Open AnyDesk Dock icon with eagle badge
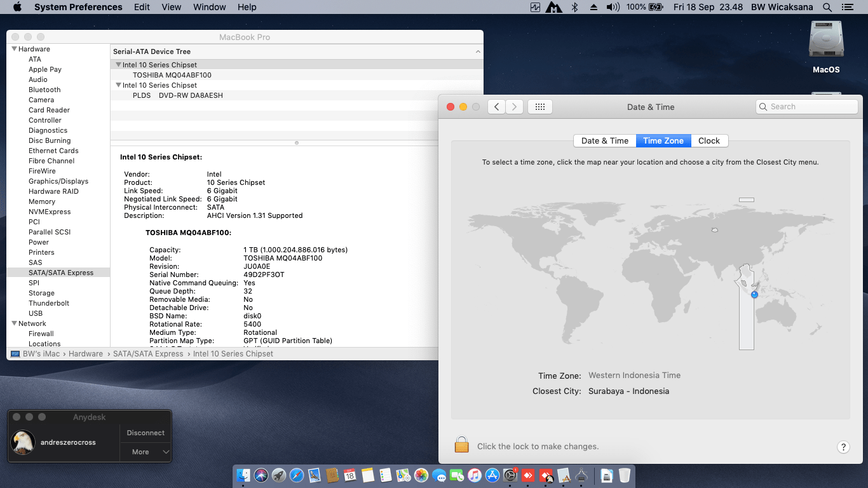The width and height of the screenshot is (868, 488). coord(546,475)
